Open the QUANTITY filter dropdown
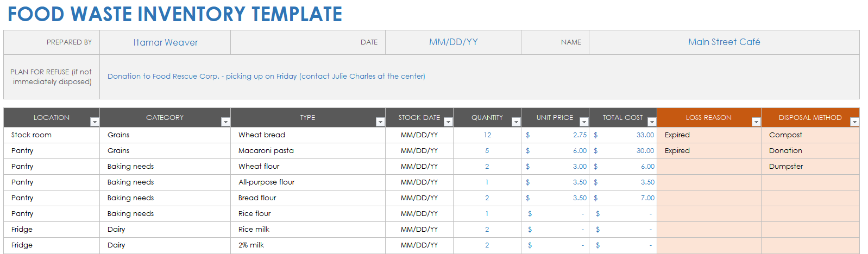868x254 pixels. point(516,122)
